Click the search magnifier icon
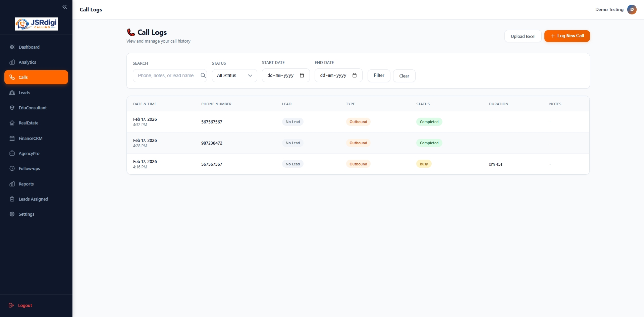Viewport: 644px width, 317px height. coord(203,75)
